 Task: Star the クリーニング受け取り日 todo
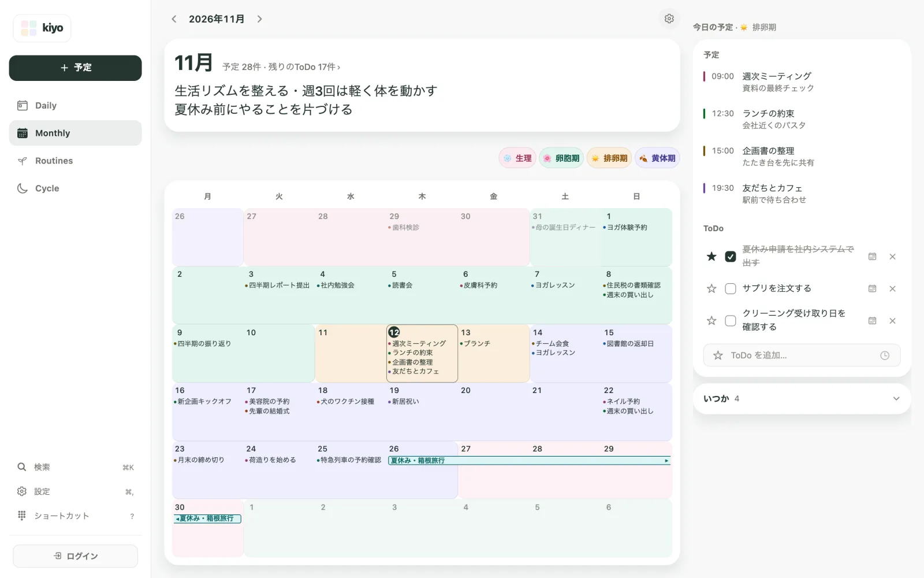(711, 320)
